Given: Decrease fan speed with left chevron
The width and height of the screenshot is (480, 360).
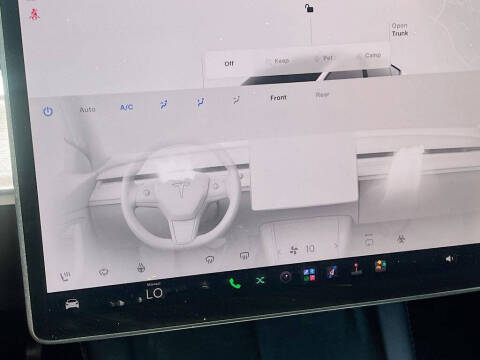Looking at the screenshot, I should click(279, 252).
